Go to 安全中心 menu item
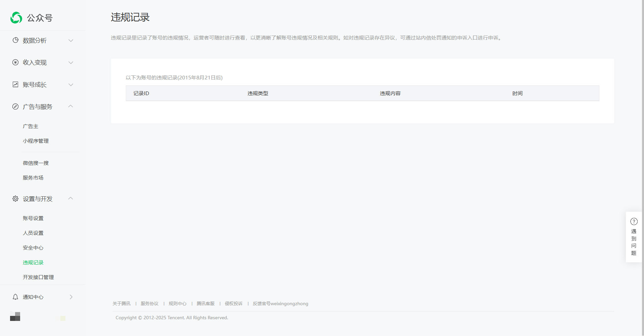 33,248
